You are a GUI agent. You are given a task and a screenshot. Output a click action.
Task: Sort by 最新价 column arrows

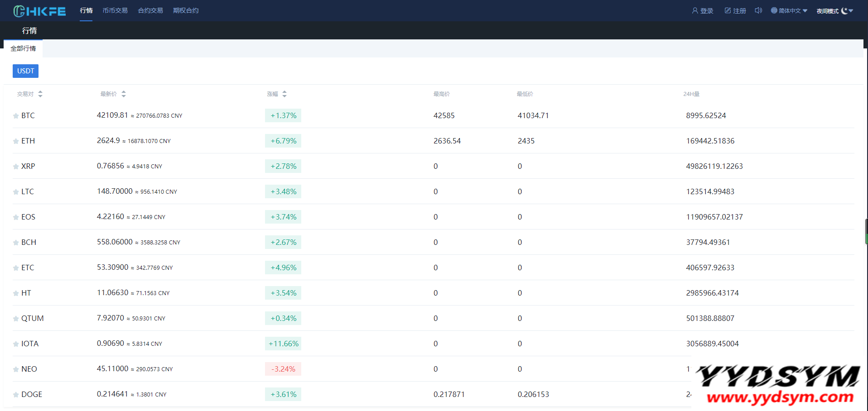tap(124, 94)
